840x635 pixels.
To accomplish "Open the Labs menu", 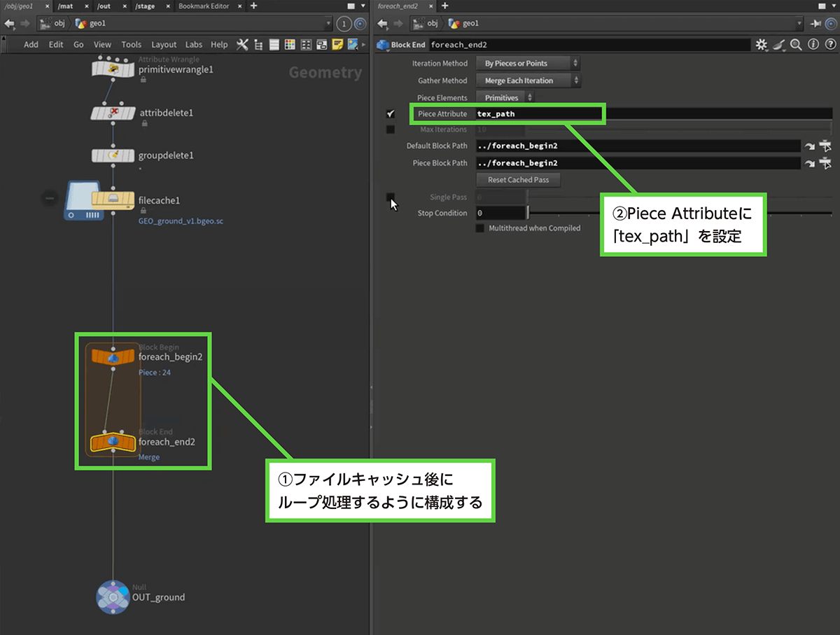I will (194, 45).
